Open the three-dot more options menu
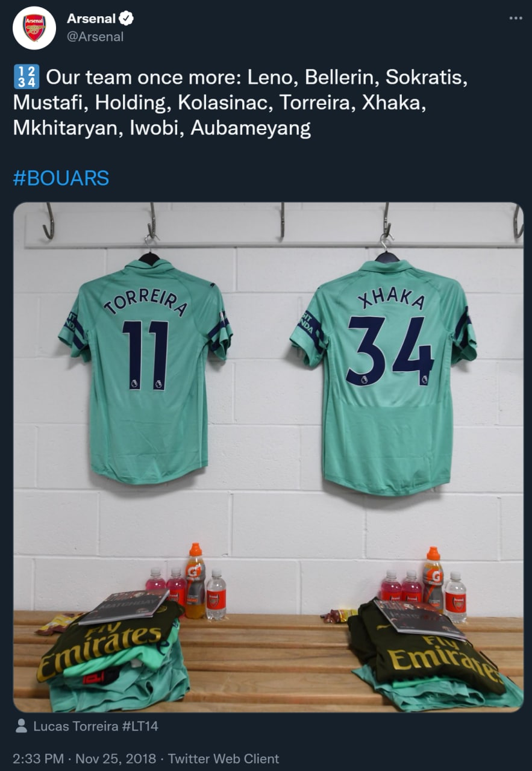Image resolution: width=532 pixels, height=771 pixels. (516, 19)
